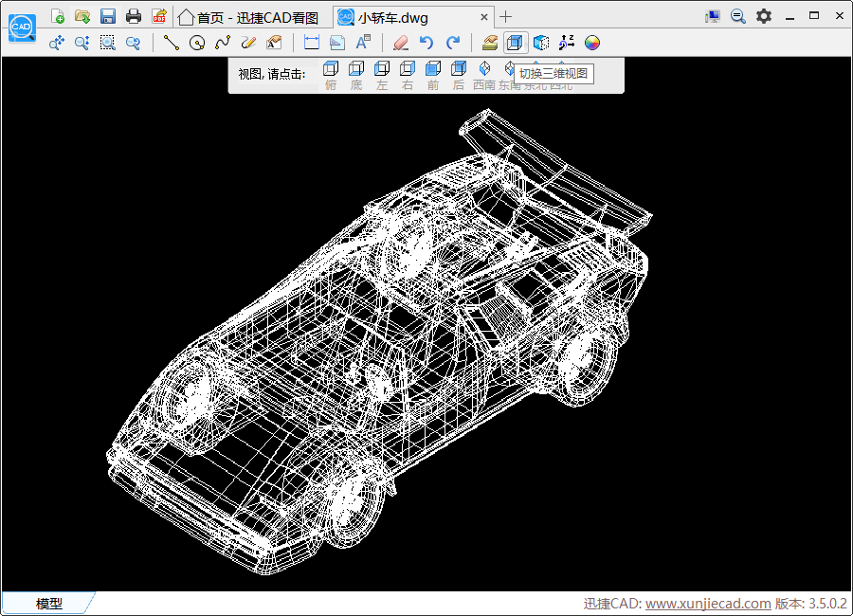Open the www.xunjiecad.com link

pyautogui.click(x=708, y=604)
